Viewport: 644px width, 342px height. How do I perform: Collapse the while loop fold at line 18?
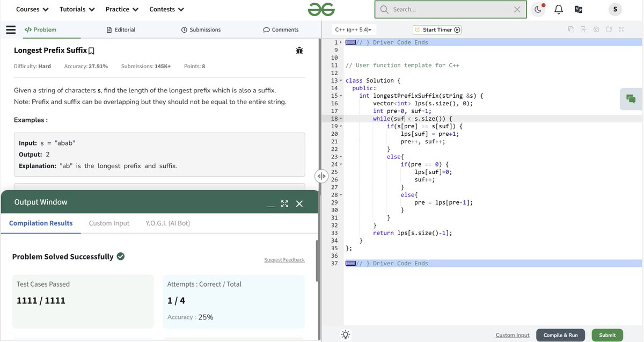coord(341,119)
